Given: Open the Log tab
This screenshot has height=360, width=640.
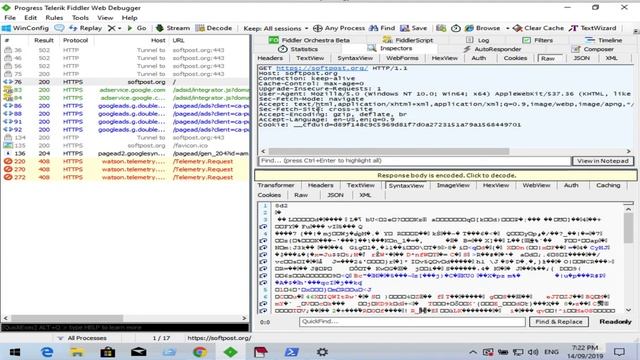Looking at the screenshot, I should coord(478,40).
